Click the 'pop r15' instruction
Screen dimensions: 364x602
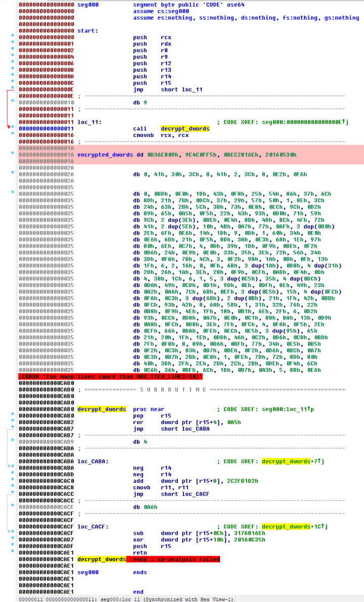[152, 416]
